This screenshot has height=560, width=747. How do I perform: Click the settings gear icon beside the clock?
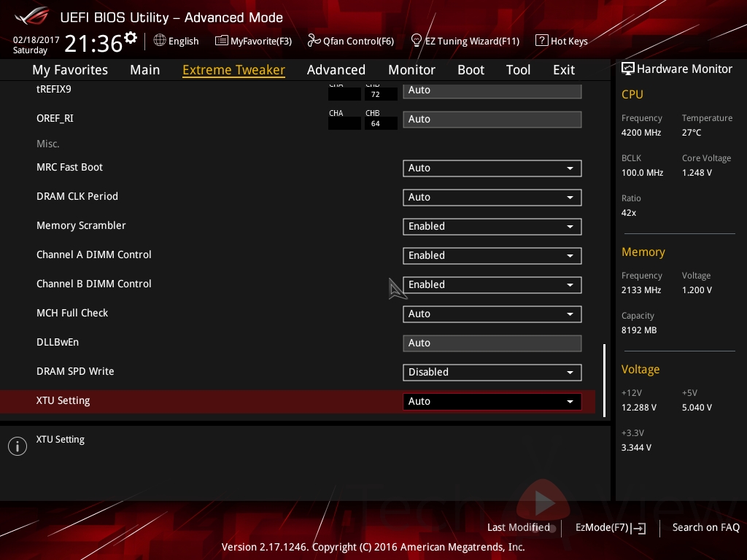tap(131, 38)
